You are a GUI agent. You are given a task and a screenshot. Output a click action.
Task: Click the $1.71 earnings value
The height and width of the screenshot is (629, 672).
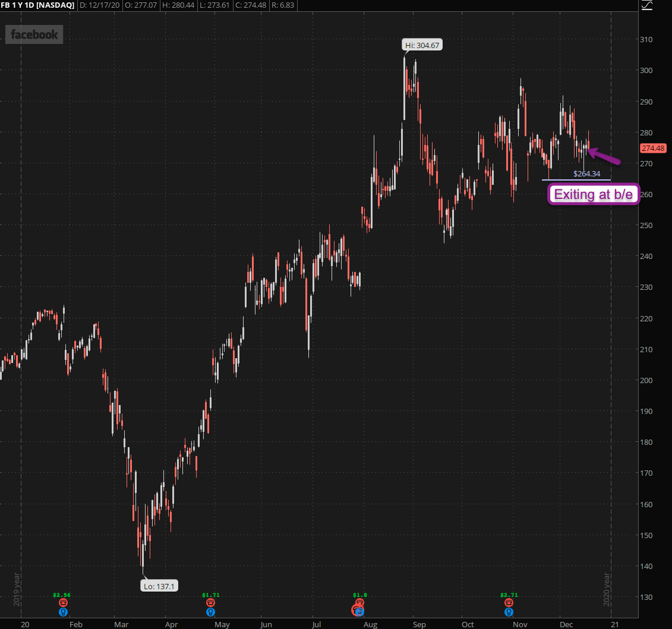(210, 595)
